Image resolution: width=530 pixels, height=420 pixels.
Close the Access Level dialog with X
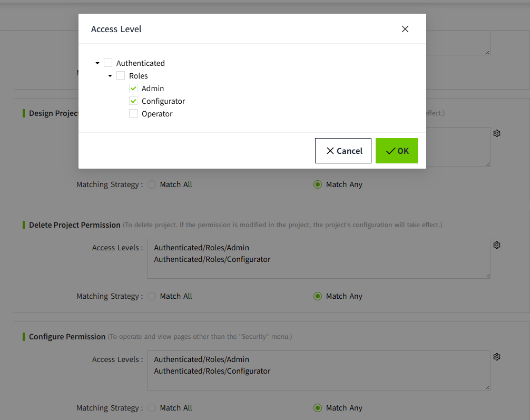click(405, 29)
